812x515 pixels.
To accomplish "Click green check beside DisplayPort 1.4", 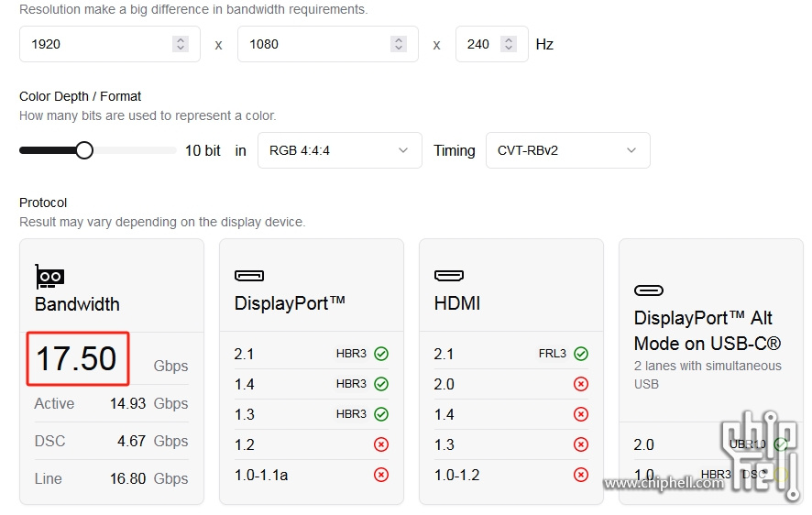I will (381, 384).
